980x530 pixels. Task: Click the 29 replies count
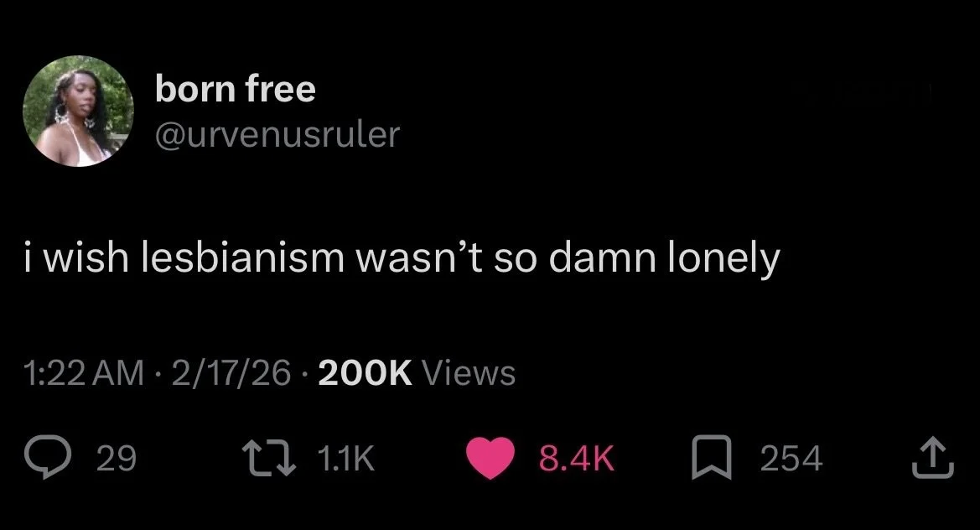point(117,458)
